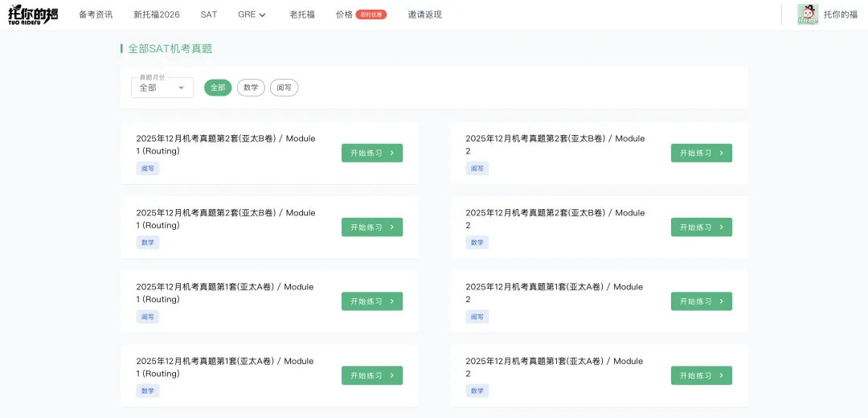Click the 限时优惠 red badge
The image size is (868, 418).
click(x=371, y=15)
